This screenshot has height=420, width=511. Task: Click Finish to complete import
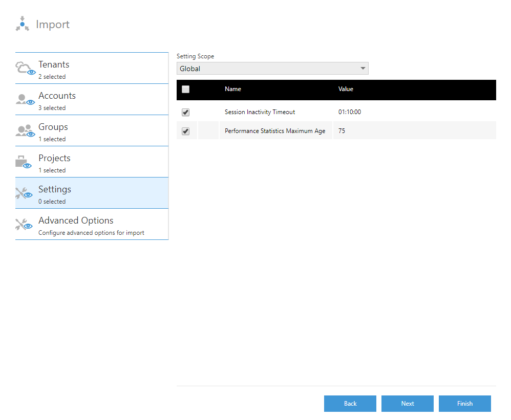464,404
